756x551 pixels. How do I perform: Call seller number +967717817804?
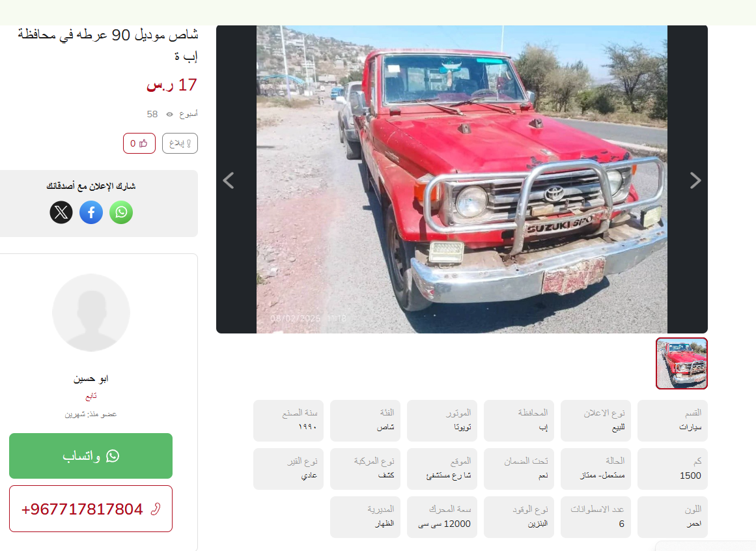coord(91,509)
